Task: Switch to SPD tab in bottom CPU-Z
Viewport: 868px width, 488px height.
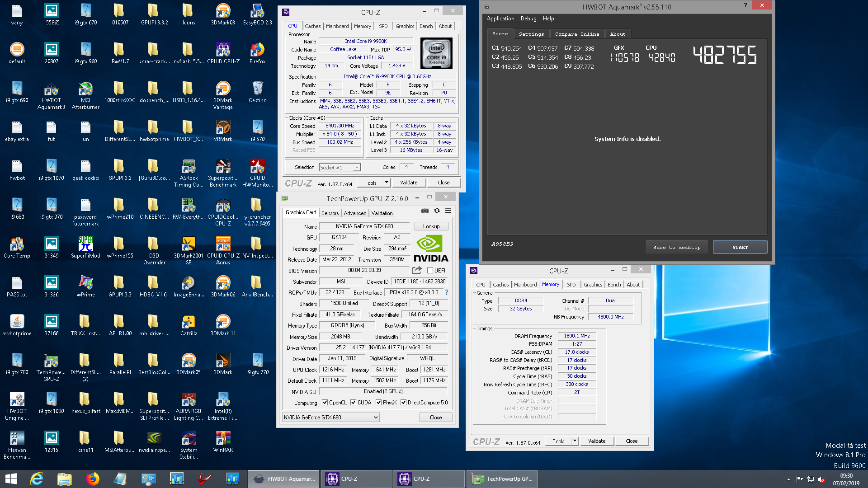Action: pyautogui.click(x=571, y=285)
